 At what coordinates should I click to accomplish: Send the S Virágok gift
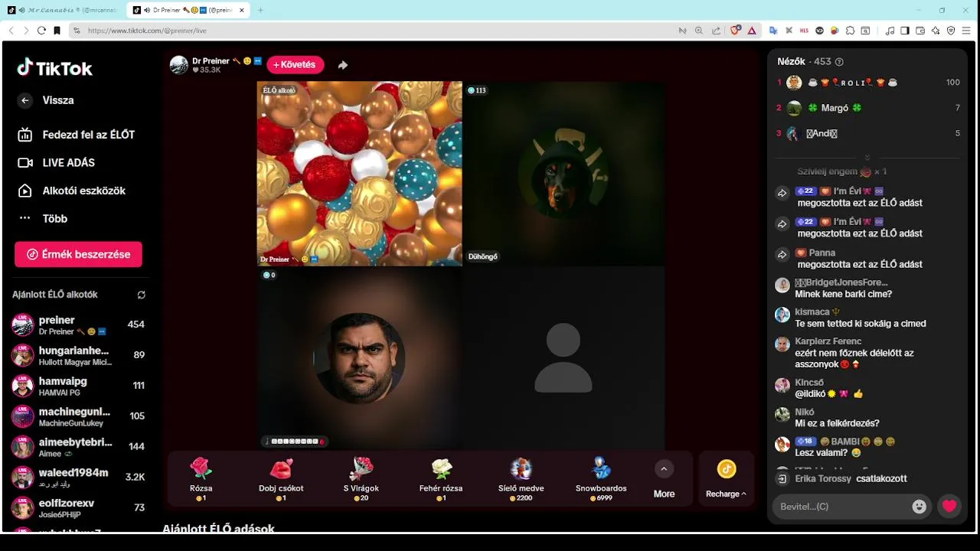[361, 478]
